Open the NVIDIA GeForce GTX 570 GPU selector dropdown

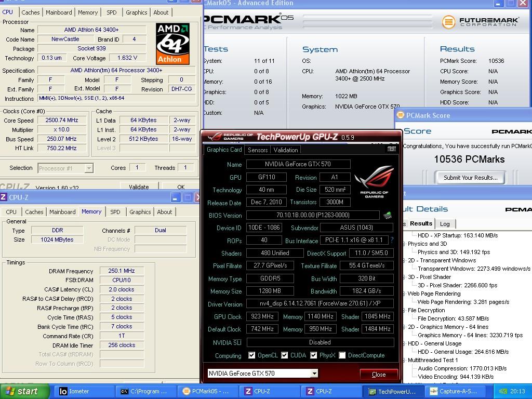click(x=314, y=373)
